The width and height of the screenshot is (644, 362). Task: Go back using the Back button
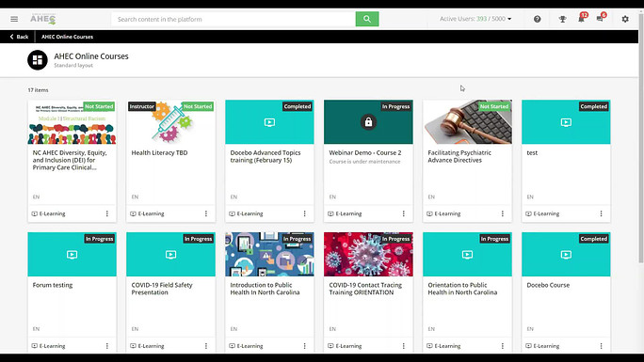coord(19,37)
